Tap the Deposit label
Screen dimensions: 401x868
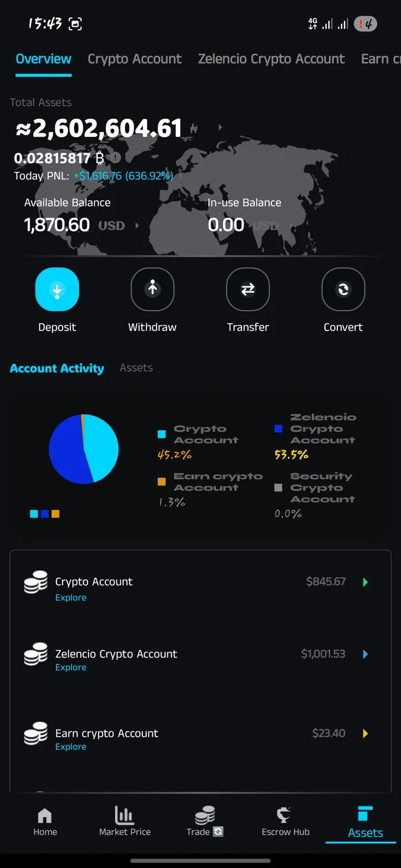(x=57, y=327)
